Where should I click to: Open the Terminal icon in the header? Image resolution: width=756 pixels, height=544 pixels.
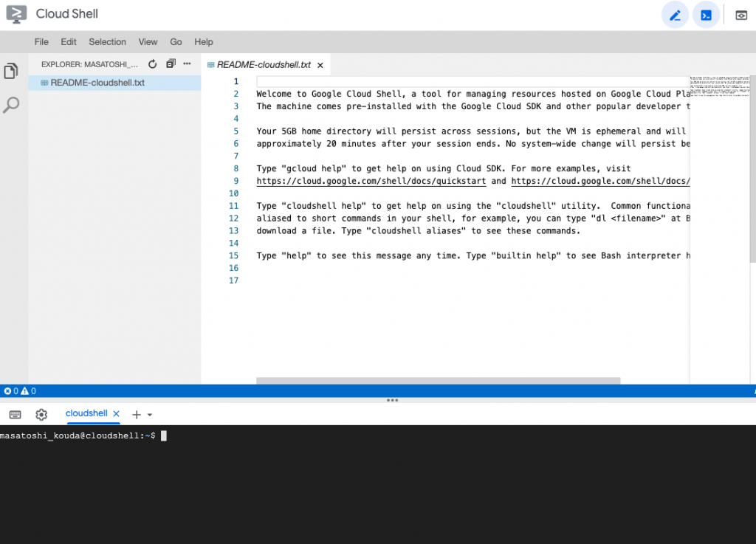[706, 15]
